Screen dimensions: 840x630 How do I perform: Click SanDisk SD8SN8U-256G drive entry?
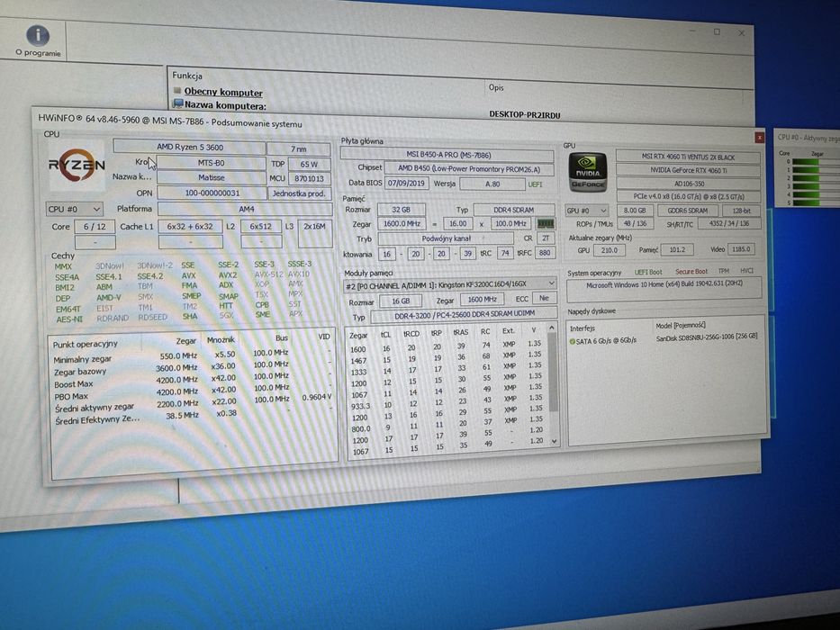pyautogui.click(x=707, y=337)
